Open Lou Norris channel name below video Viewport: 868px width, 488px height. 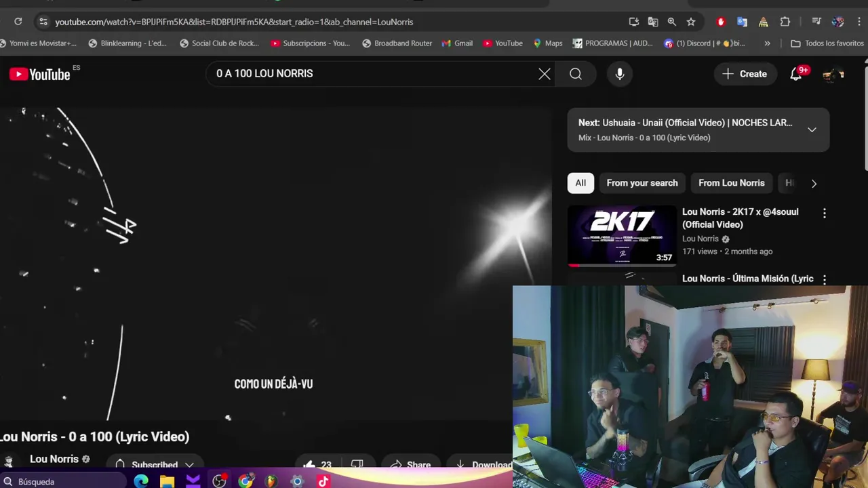point(54,459)
